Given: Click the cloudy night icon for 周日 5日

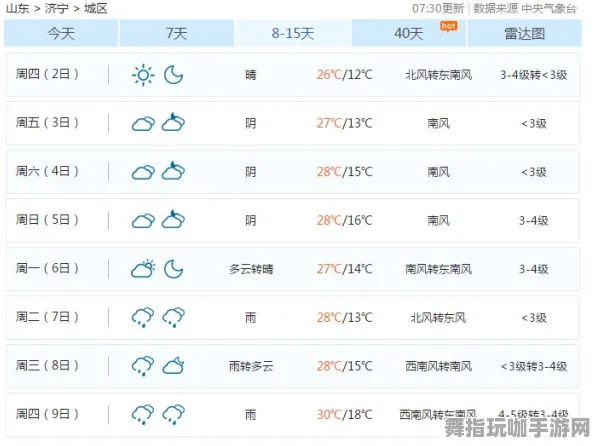Looking at the screenshot, I should click(173, 219).
